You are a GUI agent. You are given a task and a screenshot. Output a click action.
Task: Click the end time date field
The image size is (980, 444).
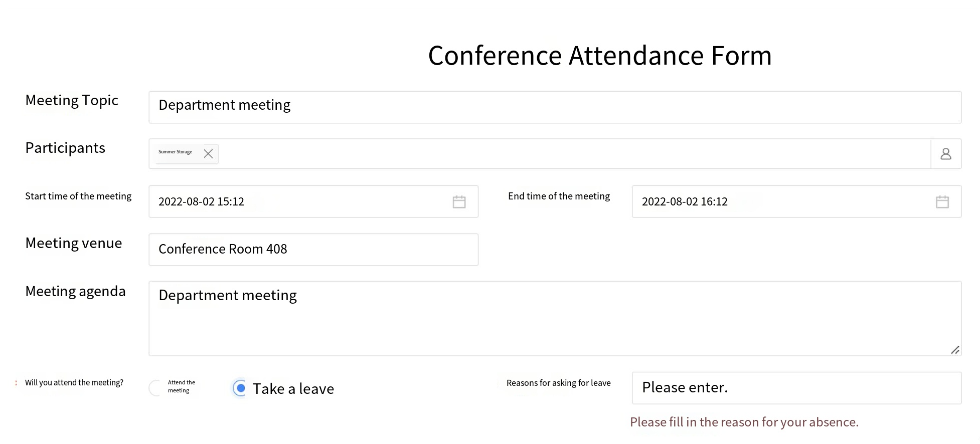[782, 201]
